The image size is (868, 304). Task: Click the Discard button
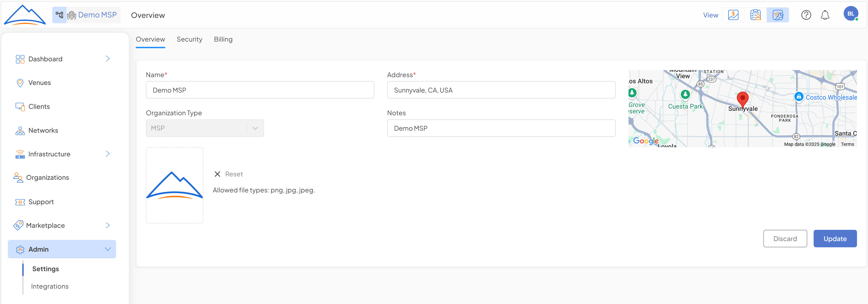785,239
